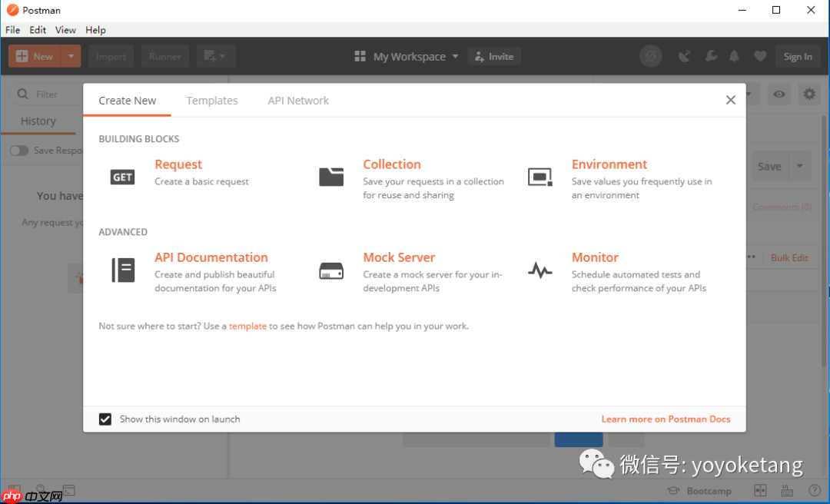The width and height of the screenshot is (830, 504).
Task: Click the blue button behind dialog bottom
Action: (579, 439)
